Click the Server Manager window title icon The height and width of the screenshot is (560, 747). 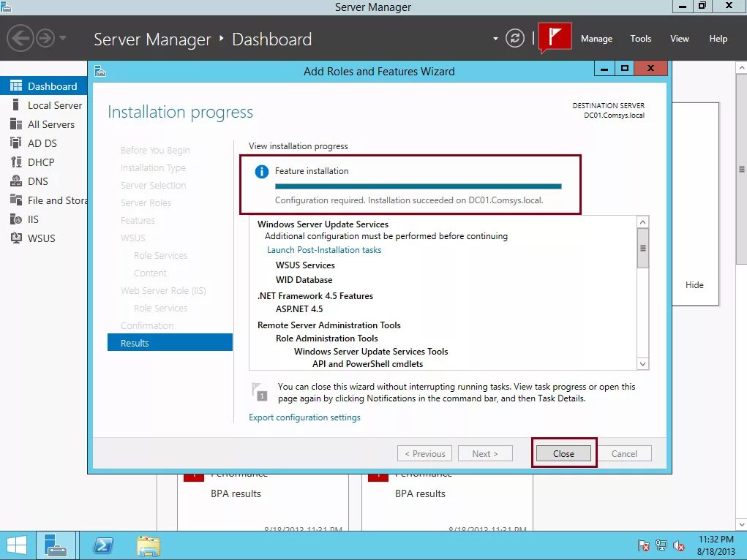click(6, 7)
